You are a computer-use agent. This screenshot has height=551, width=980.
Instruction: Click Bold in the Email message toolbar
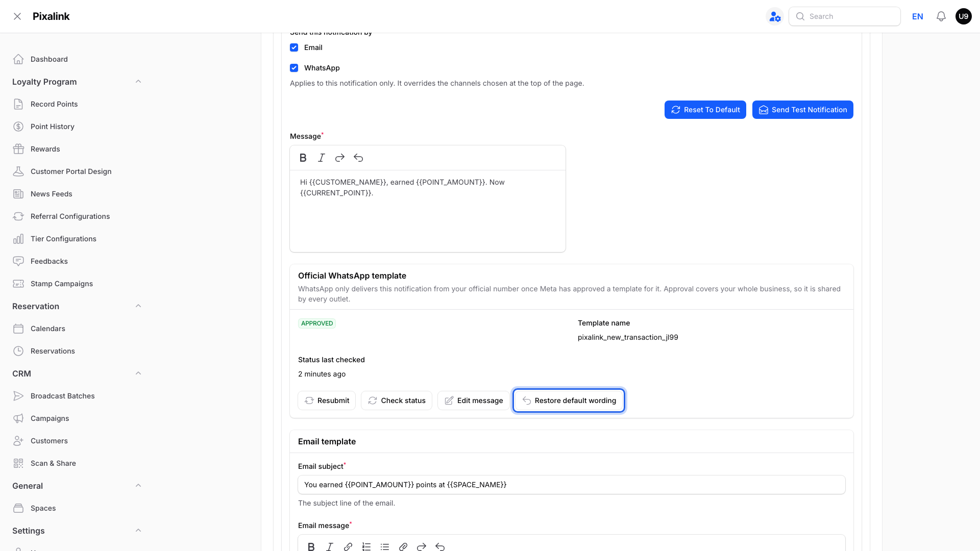tap(311, 546)
